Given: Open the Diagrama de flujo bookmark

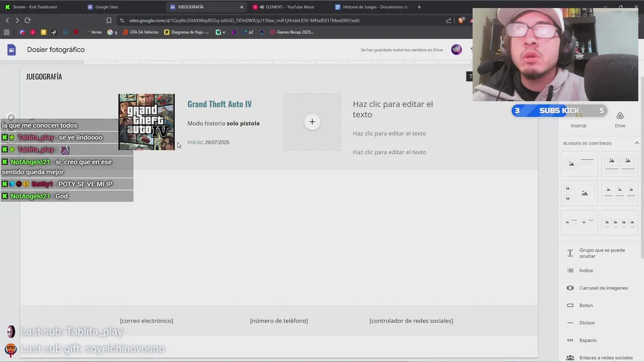Looking at the screenshot, I should click(x=187, y=32).
